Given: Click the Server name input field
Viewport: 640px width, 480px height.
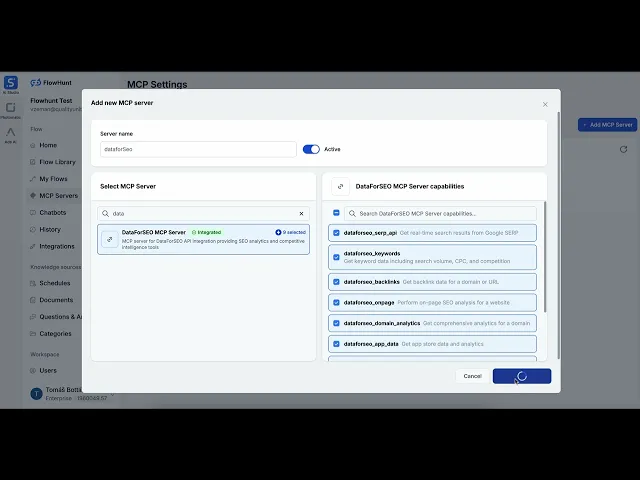Looking at the screenshot, I should click(198, 149).
